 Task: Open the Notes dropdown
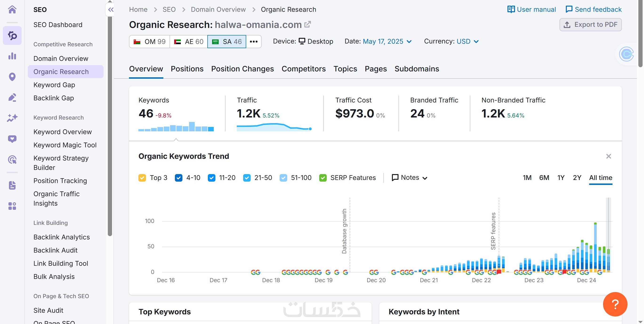tap(409, 177)
